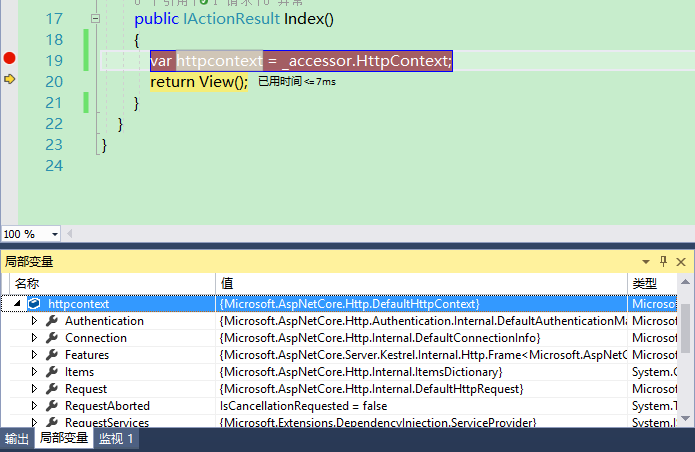Screen dimensions: 695x452
Task: Select the Authentication row name
Action: [104, 320]
